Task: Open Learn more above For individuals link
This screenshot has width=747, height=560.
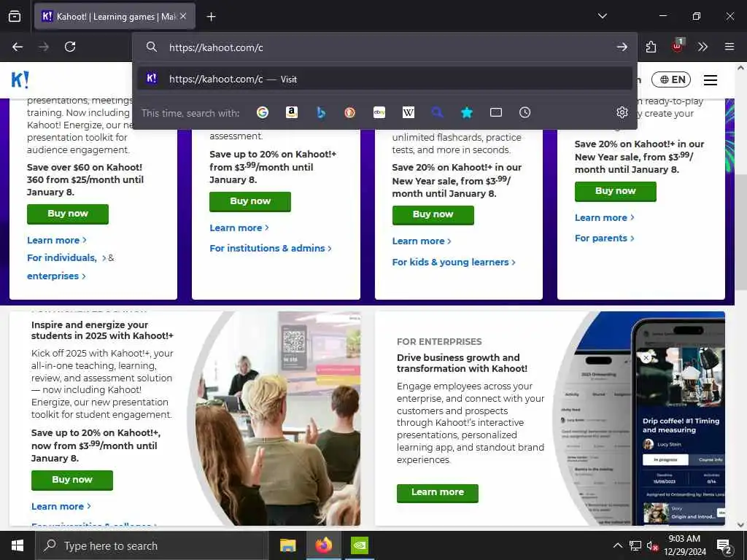Action: (57, 241)
